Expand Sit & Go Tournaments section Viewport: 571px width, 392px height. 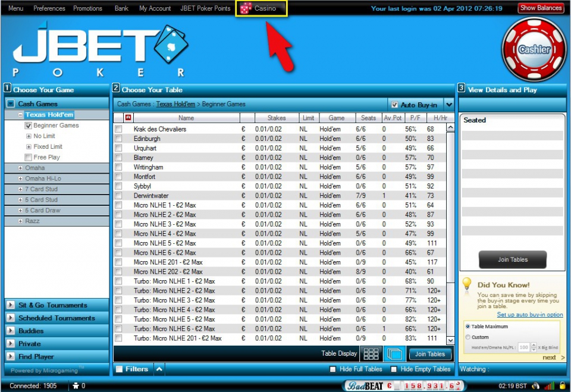pyautogui.click(x=11, y=305)
